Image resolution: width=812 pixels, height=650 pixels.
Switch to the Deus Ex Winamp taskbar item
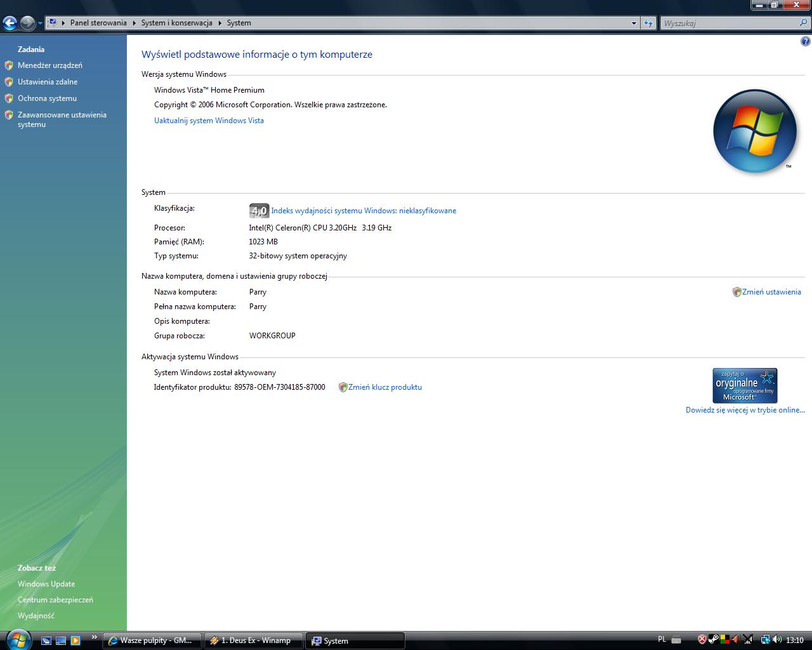[x=253, y=640]
